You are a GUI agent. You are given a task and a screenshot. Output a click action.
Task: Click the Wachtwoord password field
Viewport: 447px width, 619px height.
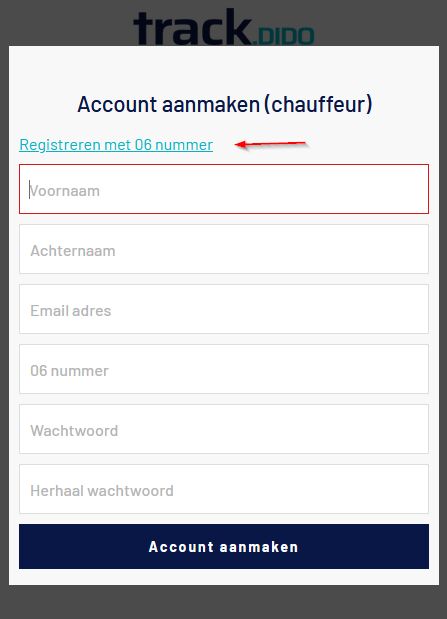click(x=224, y=429)
